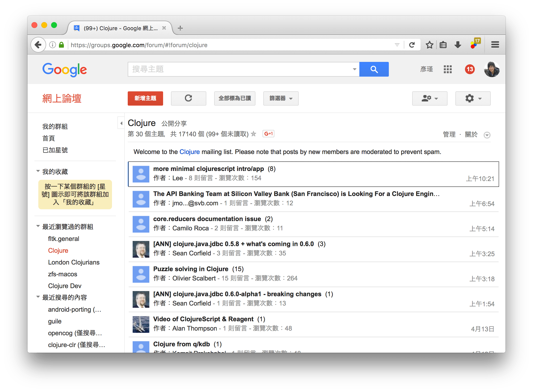Click the browser back arrow button
533x392 pixels.
tap(38, 45)
